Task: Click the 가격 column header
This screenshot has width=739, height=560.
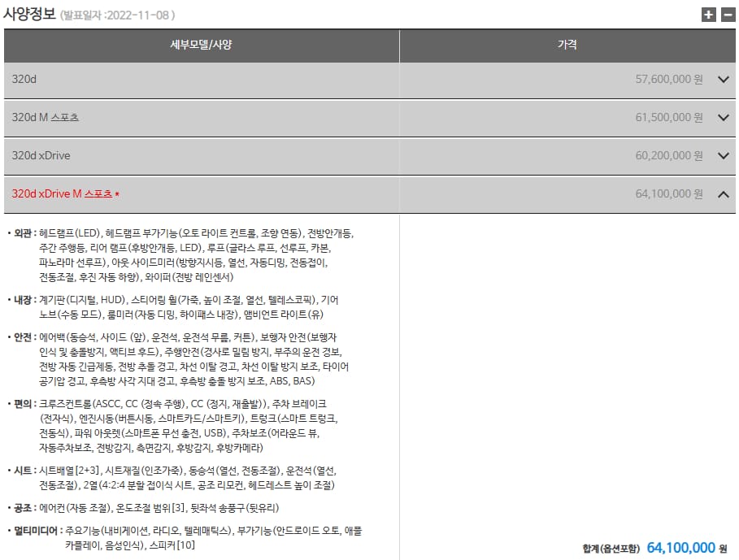Action: tap(567, 45)
